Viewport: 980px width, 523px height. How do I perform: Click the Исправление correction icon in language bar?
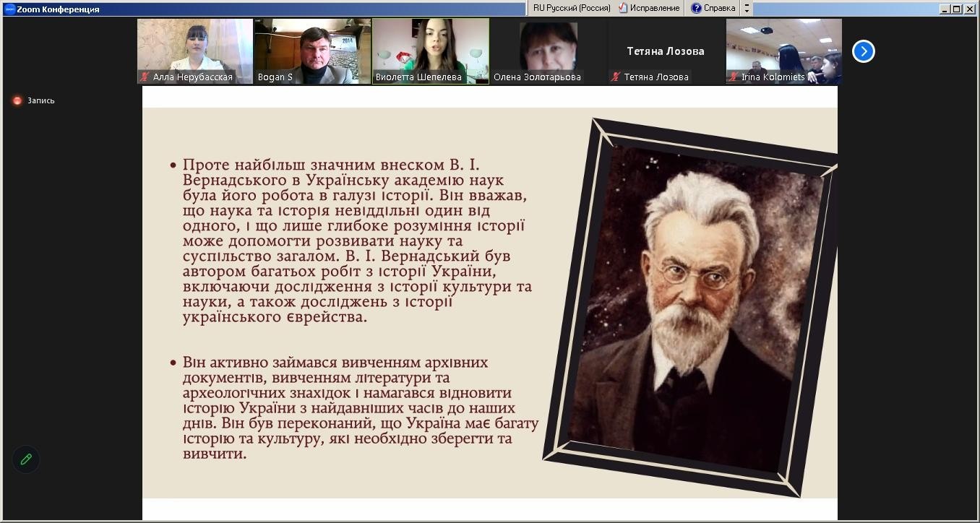[622, 8]
